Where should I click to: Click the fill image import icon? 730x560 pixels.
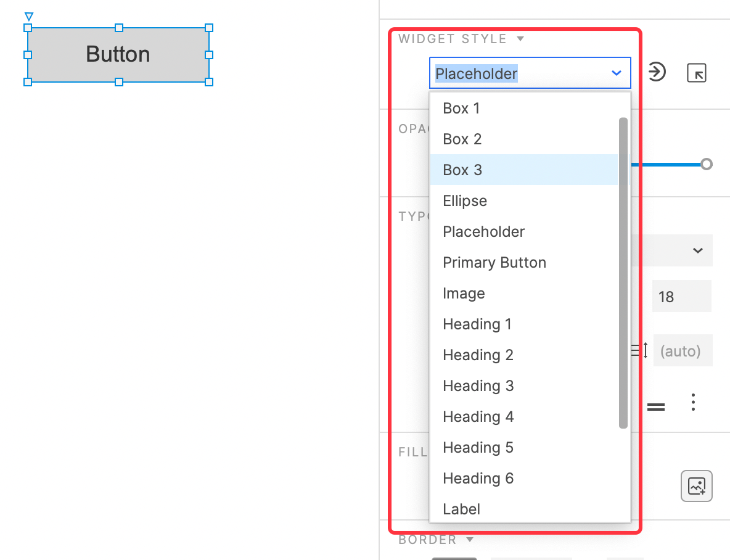pyautogui.click(x=697, y=486)
